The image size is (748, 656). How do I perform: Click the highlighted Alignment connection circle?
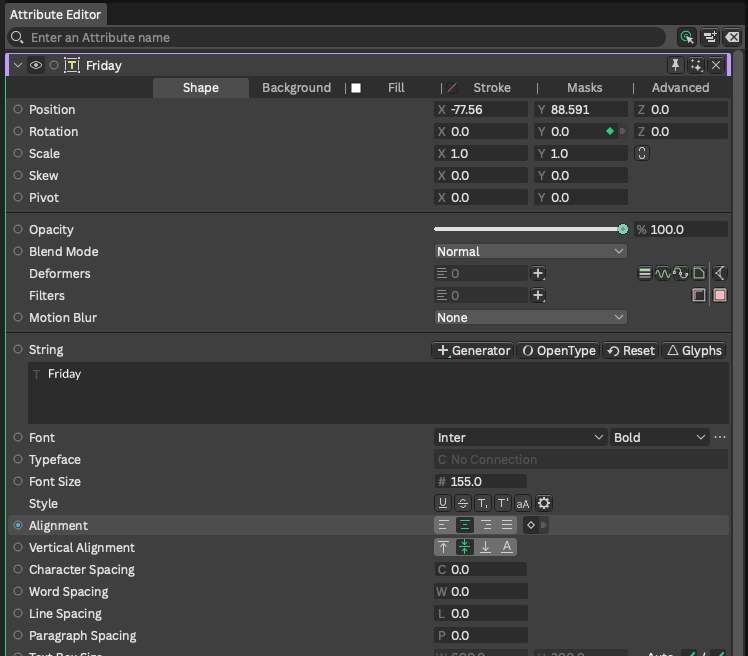(18, 525)
